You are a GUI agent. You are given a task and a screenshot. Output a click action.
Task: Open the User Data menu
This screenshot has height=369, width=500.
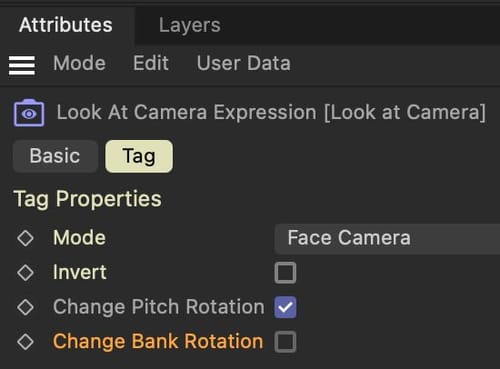click(x=243, y=63)
